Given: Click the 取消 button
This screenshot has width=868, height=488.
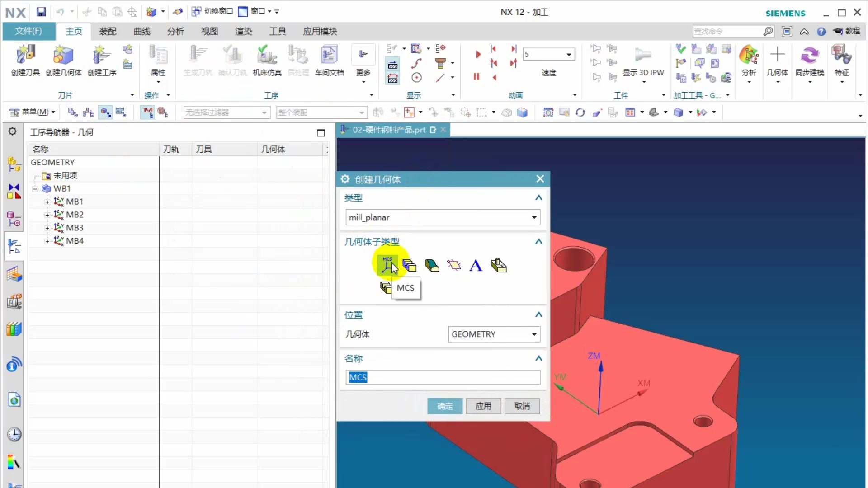Looking at the screenshot, I should (522, 406).
